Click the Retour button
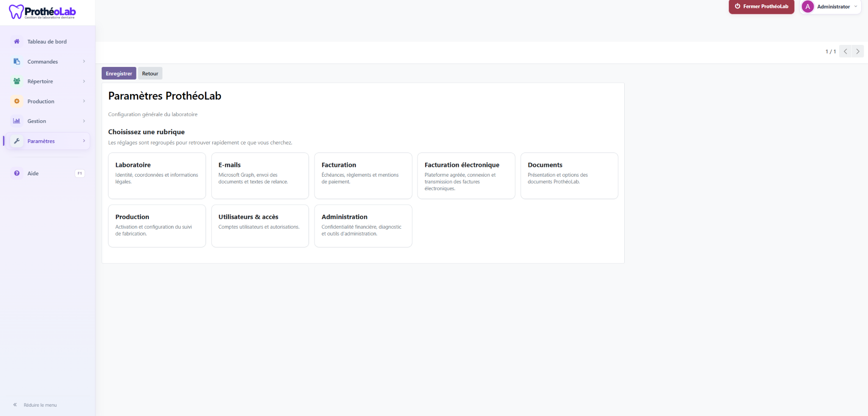The height and width of the screenshot is (416, 868). click(x=150, y=73)
